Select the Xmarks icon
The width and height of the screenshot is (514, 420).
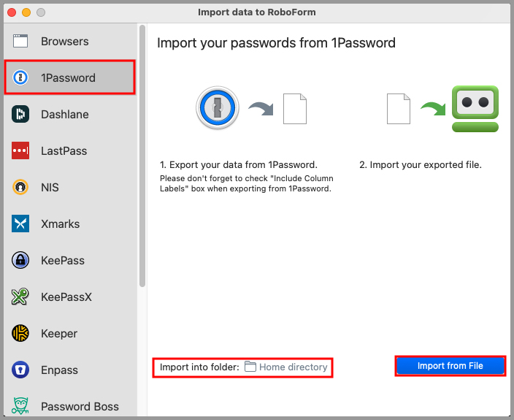pyautogui.click(x=20, y=224)
